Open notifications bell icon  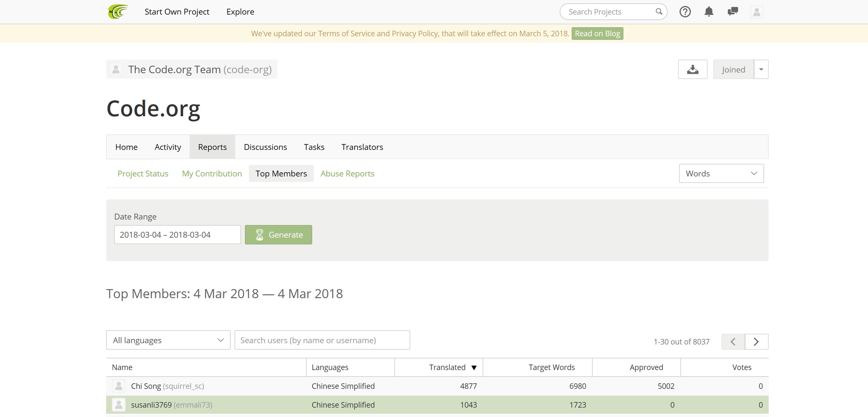point(709,11)
